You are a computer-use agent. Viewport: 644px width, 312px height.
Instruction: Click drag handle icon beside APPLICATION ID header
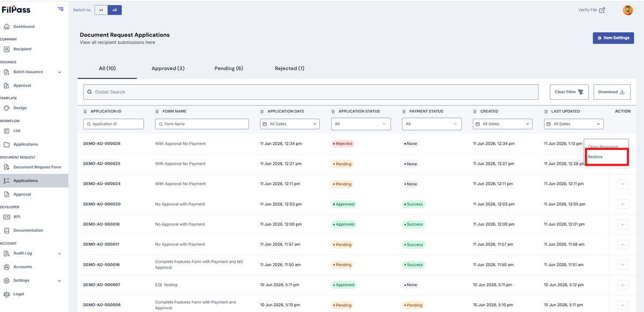[x=85, y=112]
